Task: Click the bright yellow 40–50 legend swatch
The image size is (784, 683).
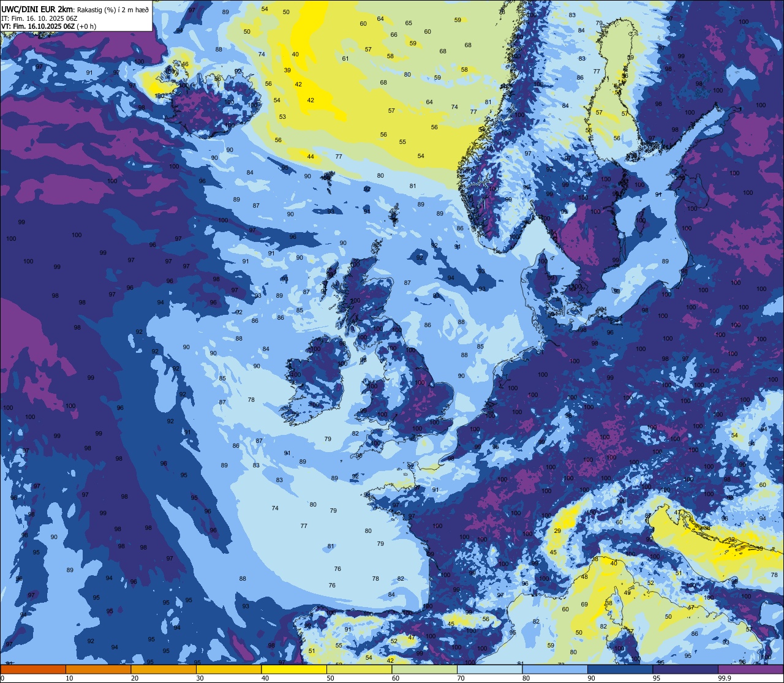Action: [294, 669]
